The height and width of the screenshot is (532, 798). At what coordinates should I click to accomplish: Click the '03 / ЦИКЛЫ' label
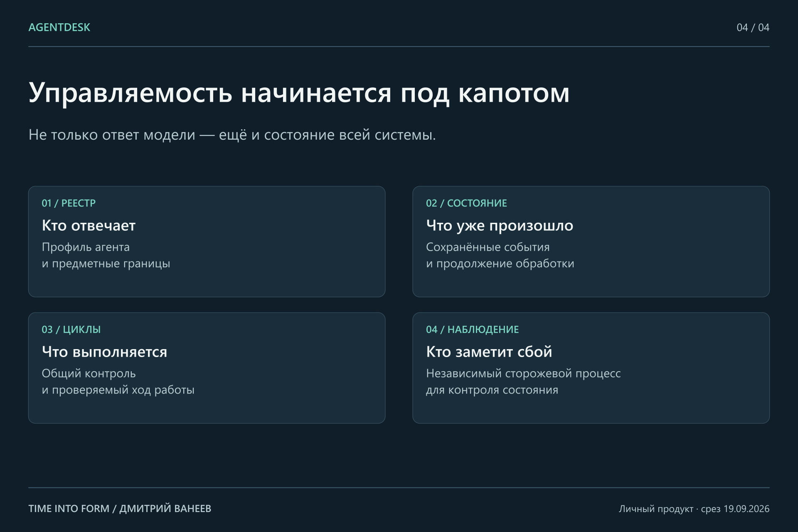71,330
